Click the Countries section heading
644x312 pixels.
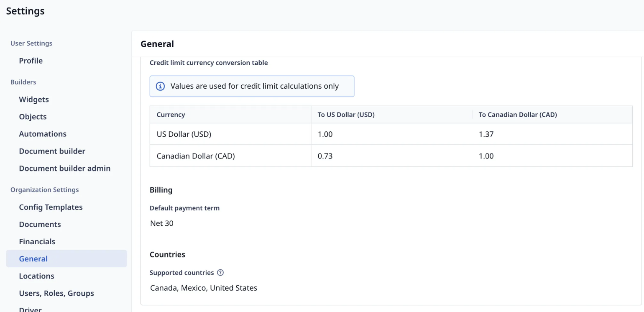(x=167, y=254)
